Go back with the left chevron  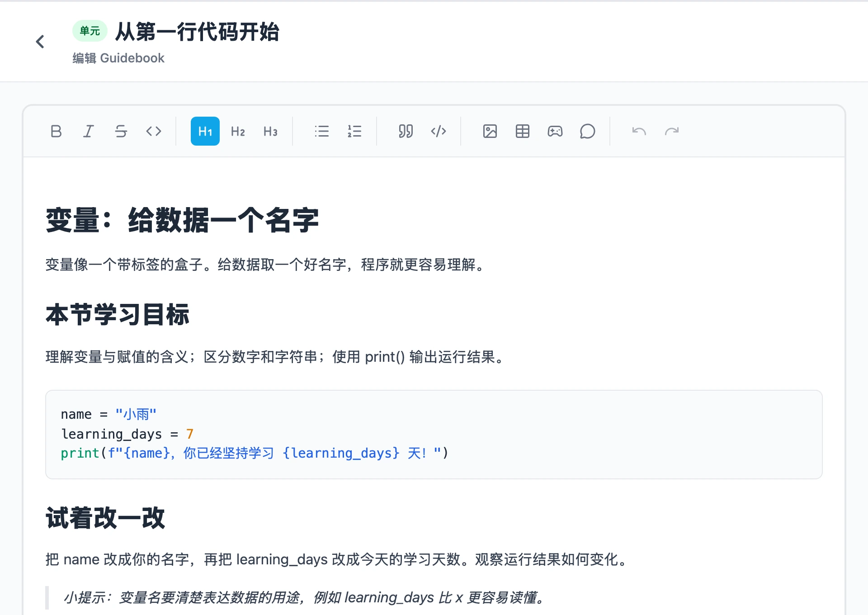[x=40, y=42]
